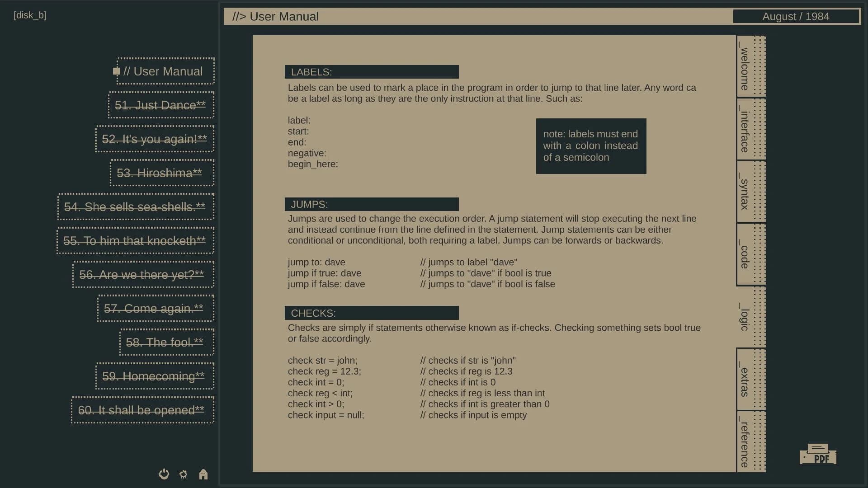
Task: Click the floppy disk icon beside User Manual
Action: [116, 70]
